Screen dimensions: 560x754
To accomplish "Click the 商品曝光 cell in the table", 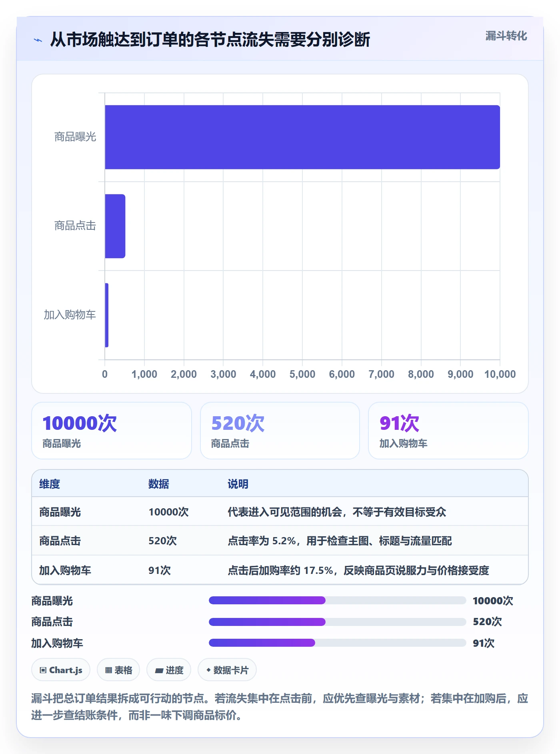I will click(60, 512).
